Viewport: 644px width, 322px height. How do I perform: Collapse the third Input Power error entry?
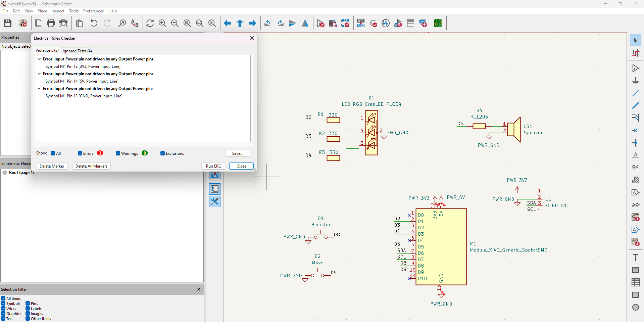(39, 89)
